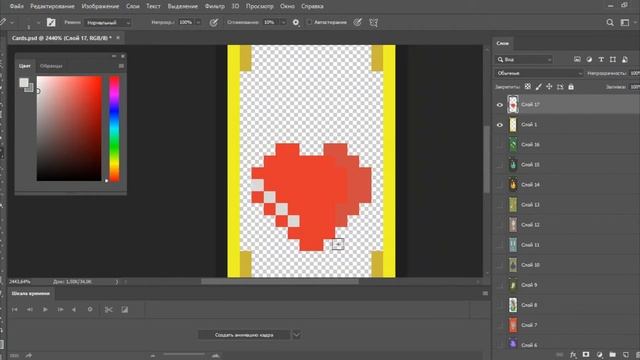Expand the opacity 100% dropdown arrow

198,22
